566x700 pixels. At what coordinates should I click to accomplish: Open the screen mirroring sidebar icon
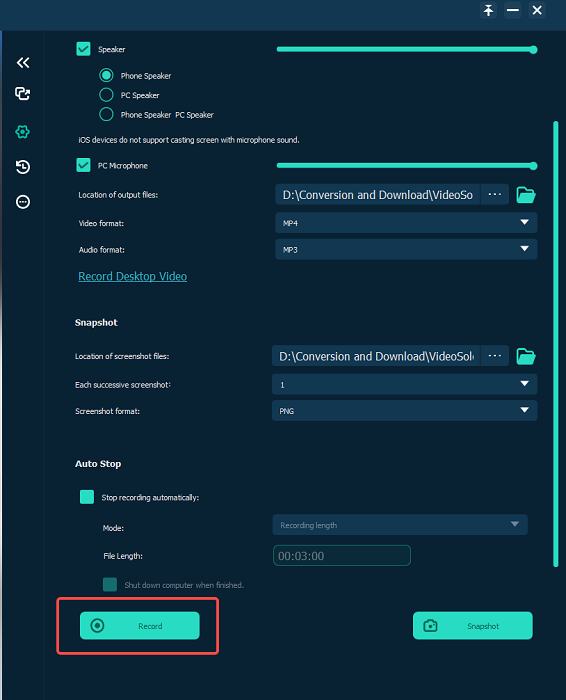point(23,94)
